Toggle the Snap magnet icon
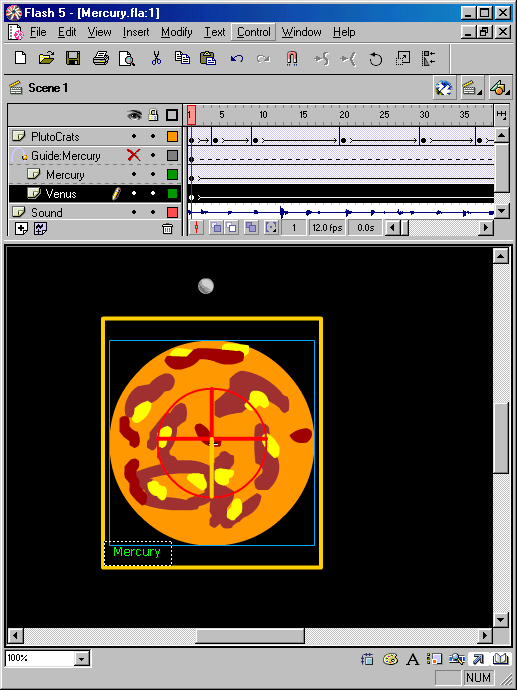 click(x=292, y=58)
